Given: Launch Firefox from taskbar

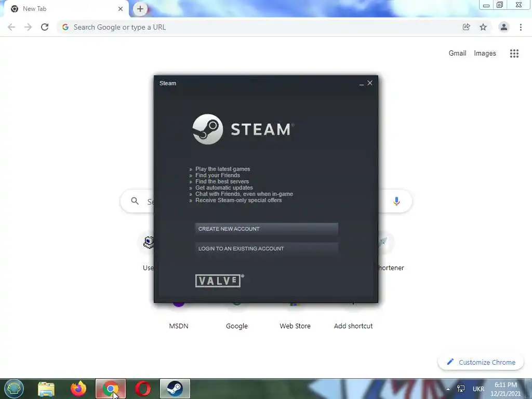Looking at the screenshot, I should click(x=78, y=389).
